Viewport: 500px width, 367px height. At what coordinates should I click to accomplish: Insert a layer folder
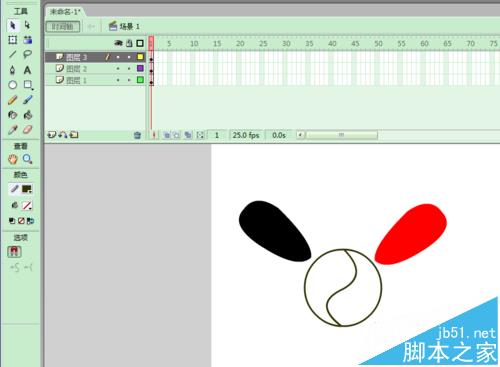74,135
